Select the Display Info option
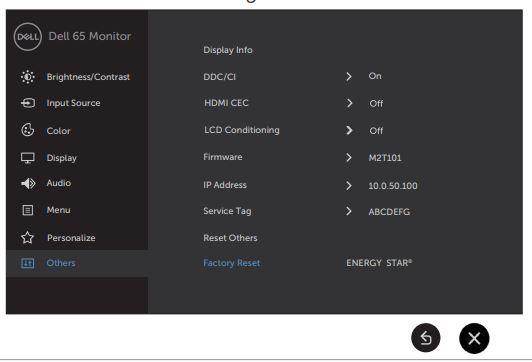Screen dimensions: 532x362 pos(228,50)
